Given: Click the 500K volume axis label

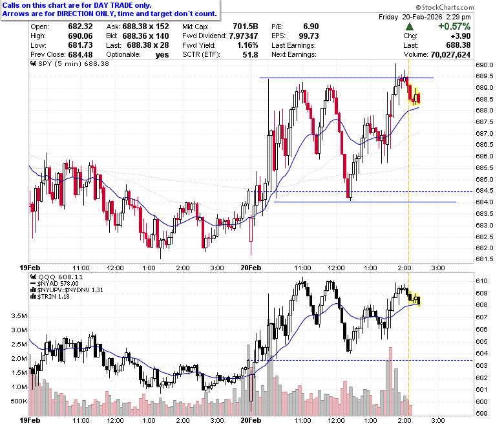Looking at the screenshot, I should pyautogui.click(x=19, y=401).
